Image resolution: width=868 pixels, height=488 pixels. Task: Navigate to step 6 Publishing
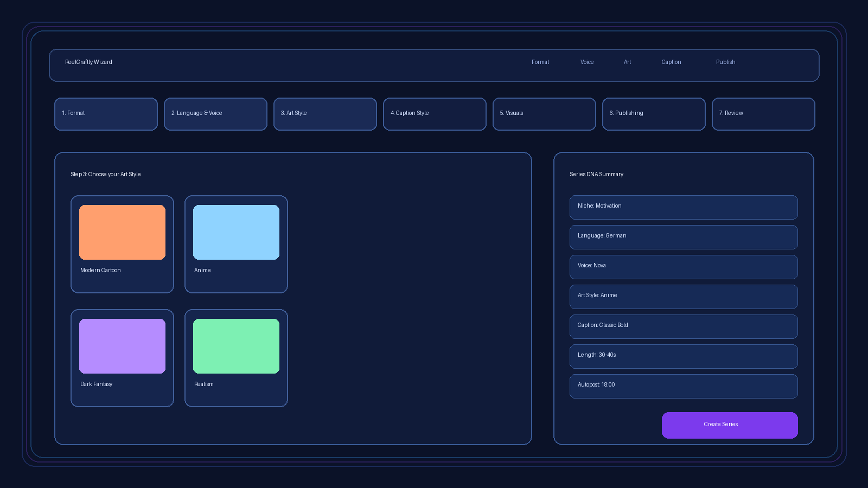pyautogui.click(x=654, y=114)
